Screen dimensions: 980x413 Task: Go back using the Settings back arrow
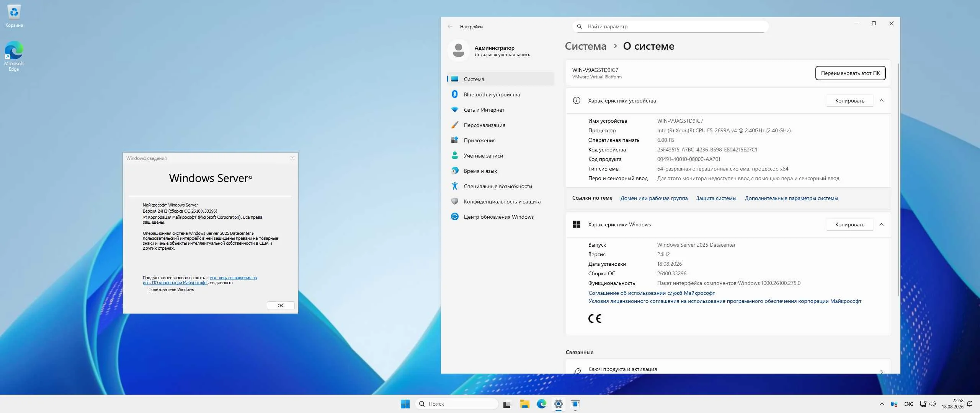[x=450, y=26]
